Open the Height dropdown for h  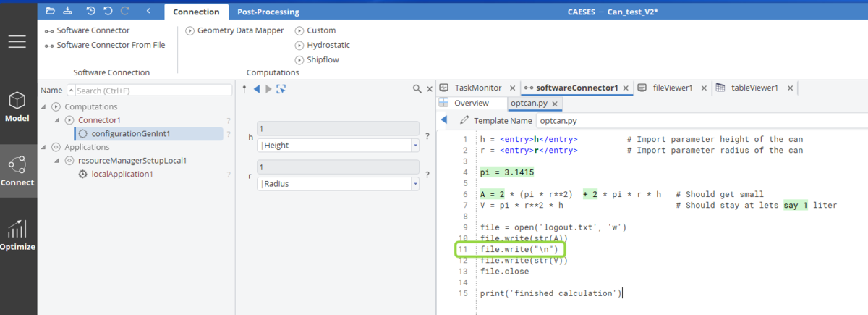pos(415,146)
